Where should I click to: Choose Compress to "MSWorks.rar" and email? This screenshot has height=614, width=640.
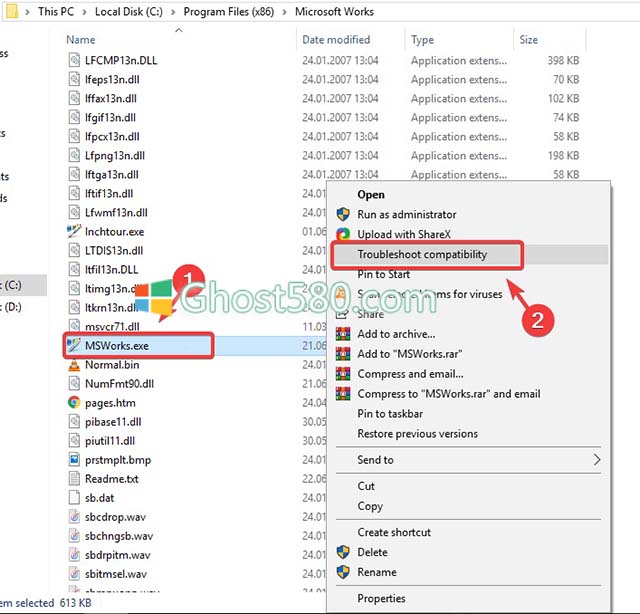[x=449, y=394]
